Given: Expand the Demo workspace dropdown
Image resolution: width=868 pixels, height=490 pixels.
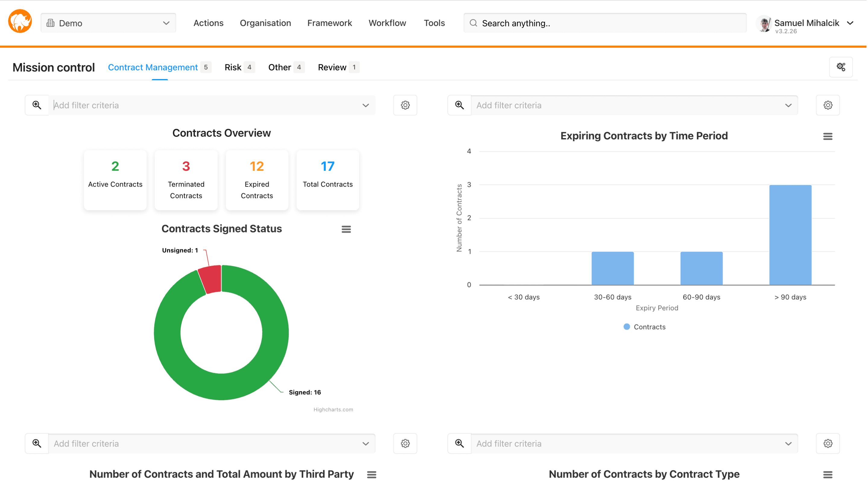Looking at the screenshot, I should coord(166,23).
